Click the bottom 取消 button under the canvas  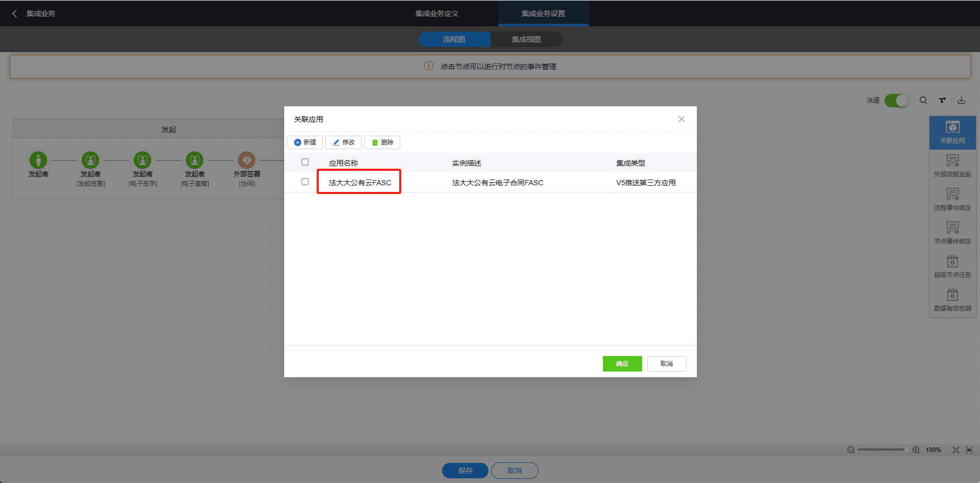click(x=515, y=471)
